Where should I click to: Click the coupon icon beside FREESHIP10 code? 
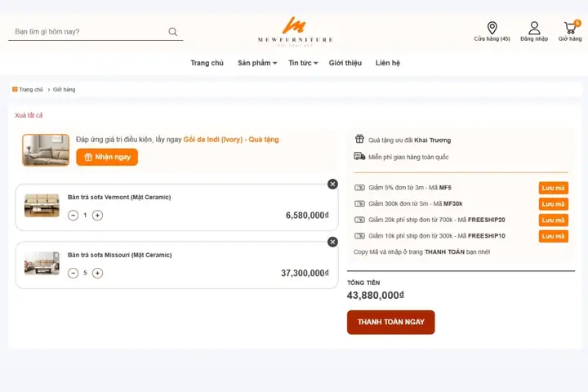click(x=359, y=236)
